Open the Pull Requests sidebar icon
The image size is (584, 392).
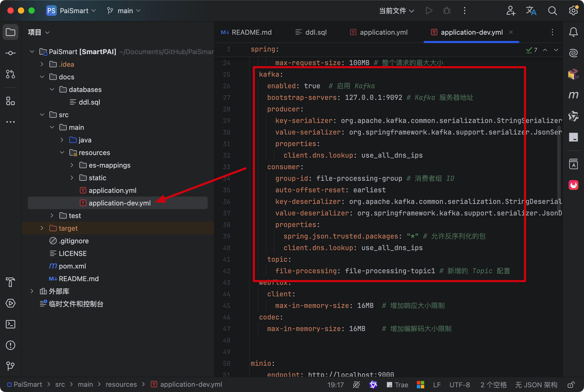[x=11, y=74]
